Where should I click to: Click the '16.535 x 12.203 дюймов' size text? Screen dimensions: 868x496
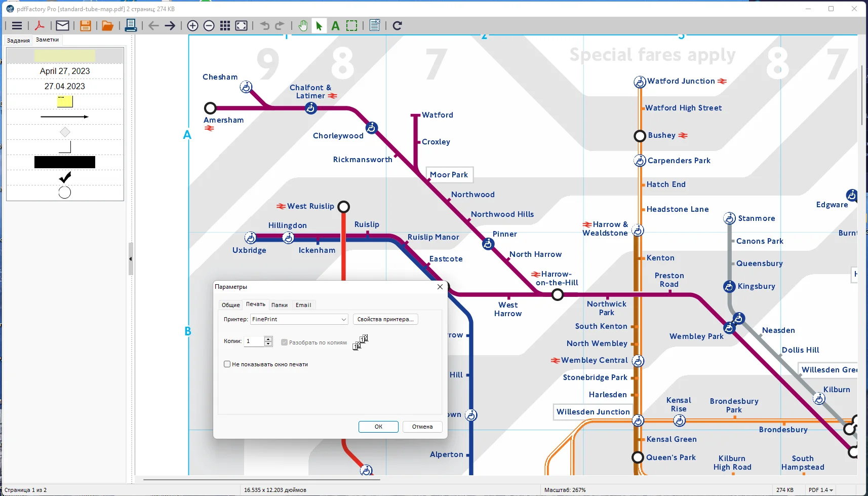click(275, 490)
